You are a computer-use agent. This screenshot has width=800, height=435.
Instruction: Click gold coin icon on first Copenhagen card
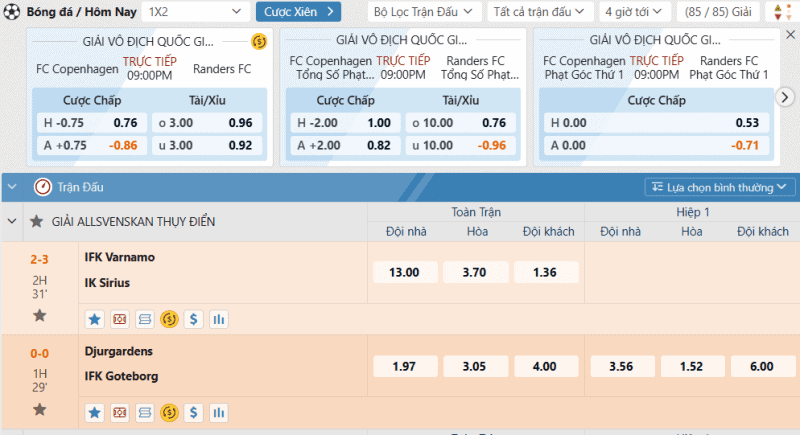(x=259, y=41)
